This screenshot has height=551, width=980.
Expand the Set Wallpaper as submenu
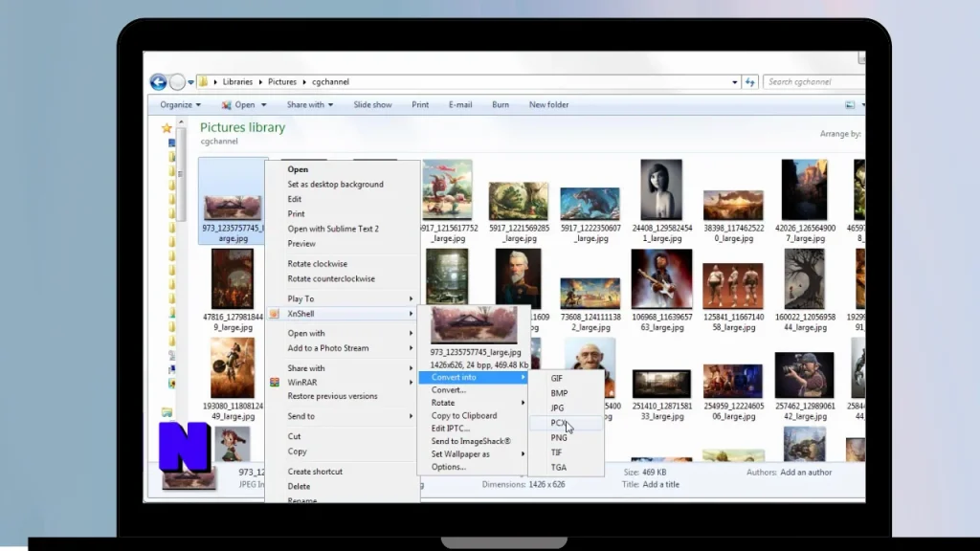click(x=475, y=454)
